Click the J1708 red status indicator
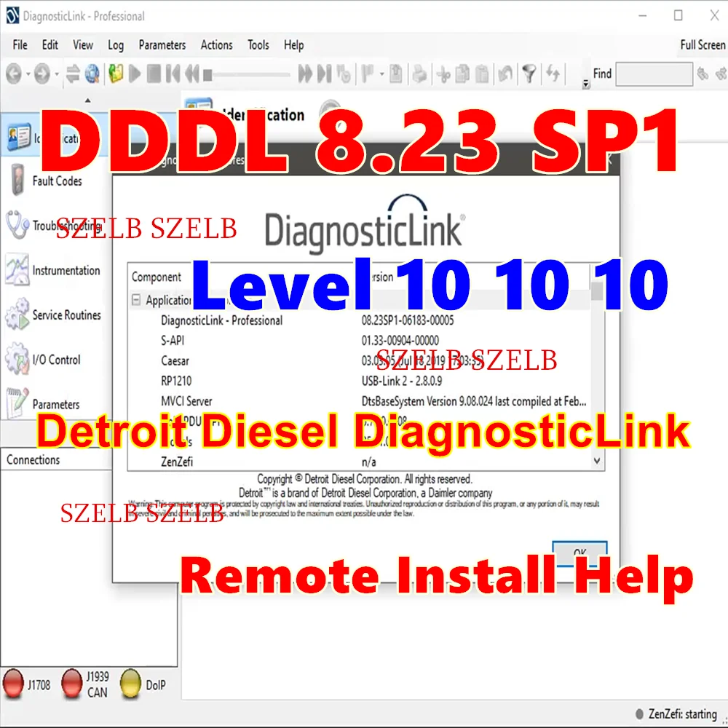This screenshot has width=728, height=728. click(x=13, y=684)
